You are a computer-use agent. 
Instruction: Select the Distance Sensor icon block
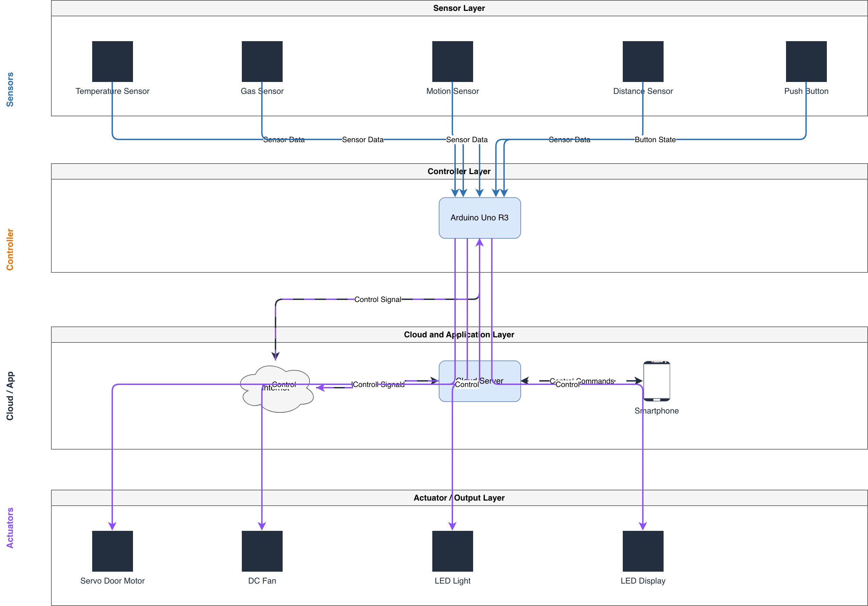pyautogui.click(x=643, y=61)
